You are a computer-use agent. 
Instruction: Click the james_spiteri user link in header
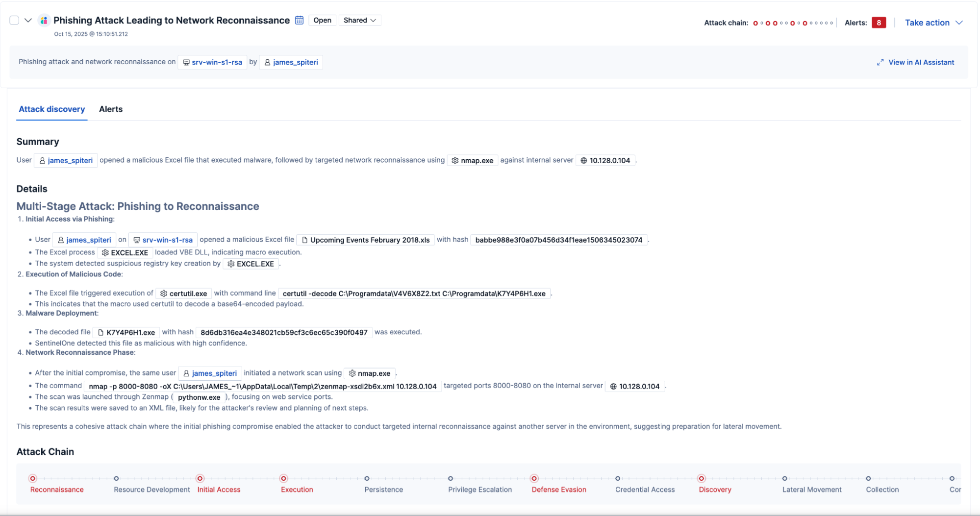(291, 62)
